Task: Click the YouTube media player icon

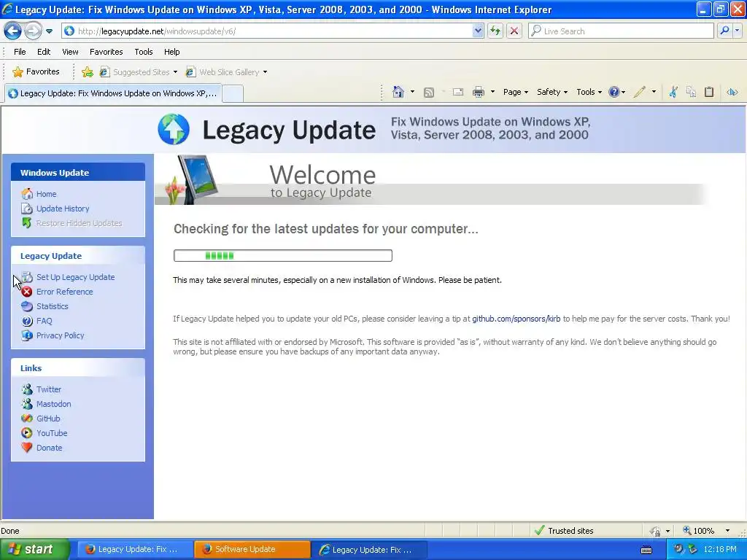Action: click(27, 433)
